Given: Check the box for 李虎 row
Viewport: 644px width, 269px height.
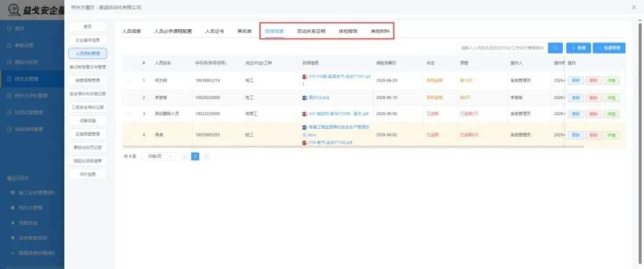Looking at the screenshot, I should tap(129, 135).
